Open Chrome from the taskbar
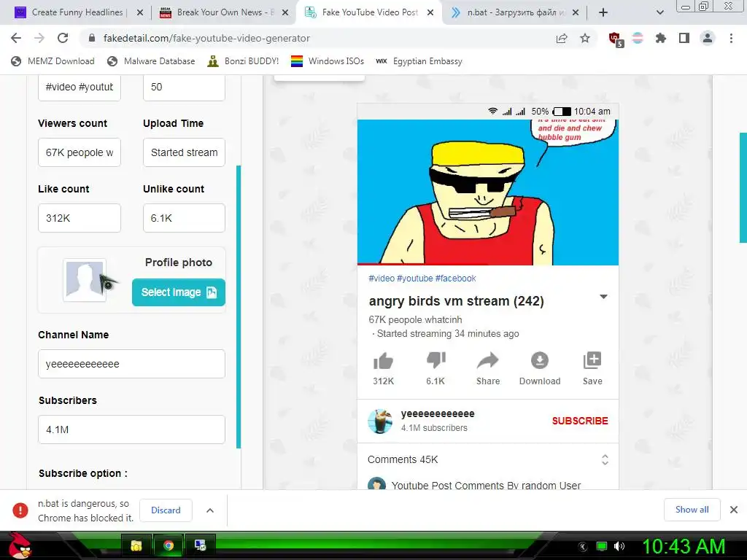The image size is (747, 560). (x=169, y=545)
